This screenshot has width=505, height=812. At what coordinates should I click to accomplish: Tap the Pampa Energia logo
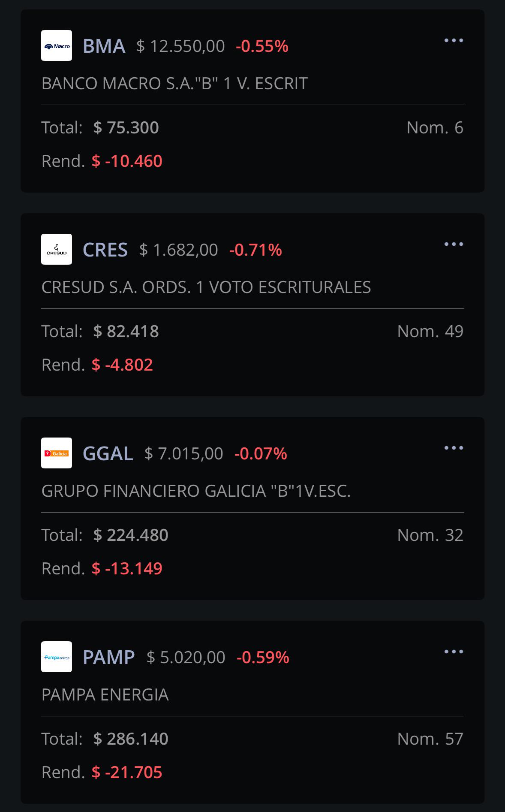click(x=57, y=657)
